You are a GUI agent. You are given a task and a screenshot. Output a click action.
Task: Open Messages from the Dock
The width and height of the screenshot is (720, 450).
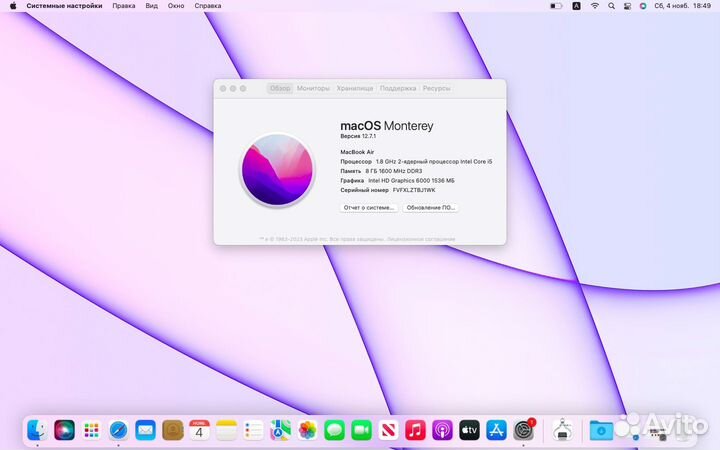click(334, 430)
